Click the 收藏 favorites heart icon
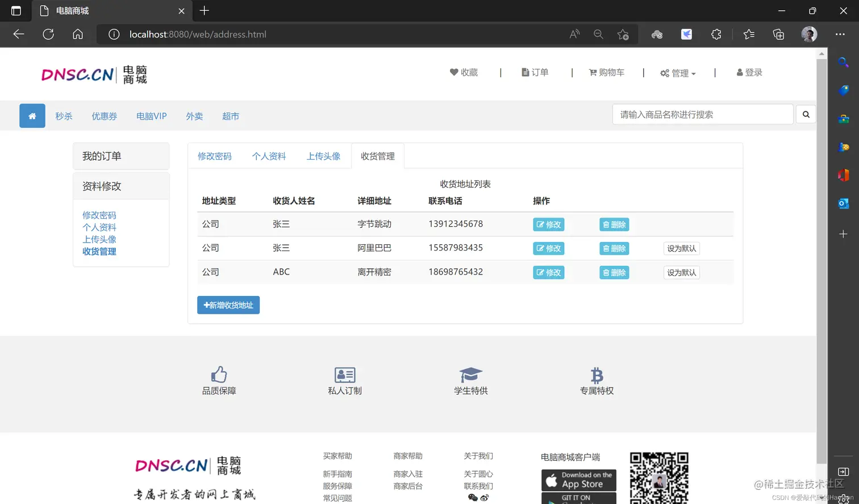 tap(453, 72)
